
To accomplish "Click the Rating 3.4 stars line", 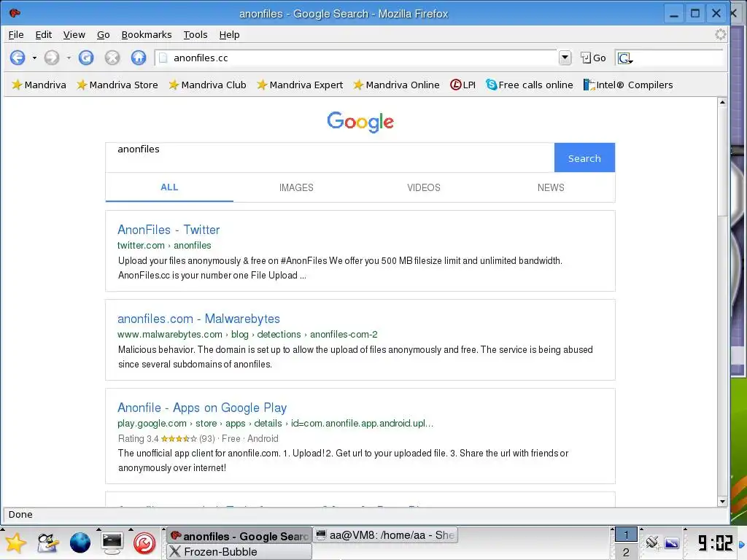I will coord(198,438).
